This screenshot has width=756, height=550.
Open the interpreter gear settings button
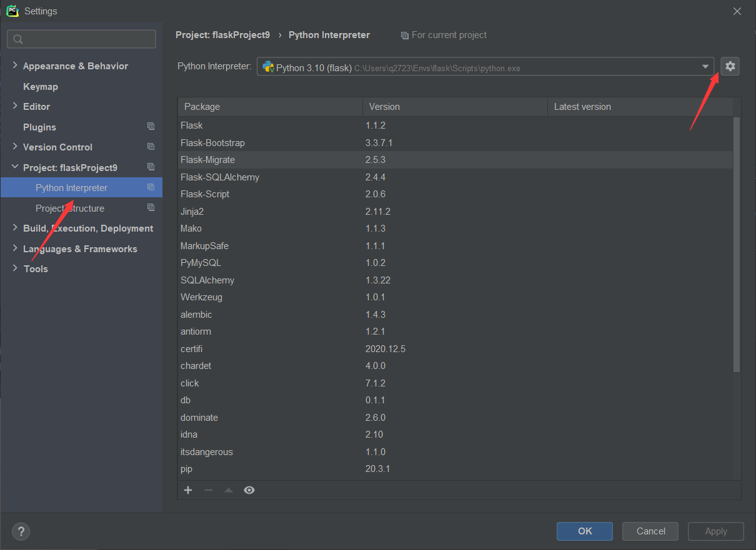click(x=730, y=66)
